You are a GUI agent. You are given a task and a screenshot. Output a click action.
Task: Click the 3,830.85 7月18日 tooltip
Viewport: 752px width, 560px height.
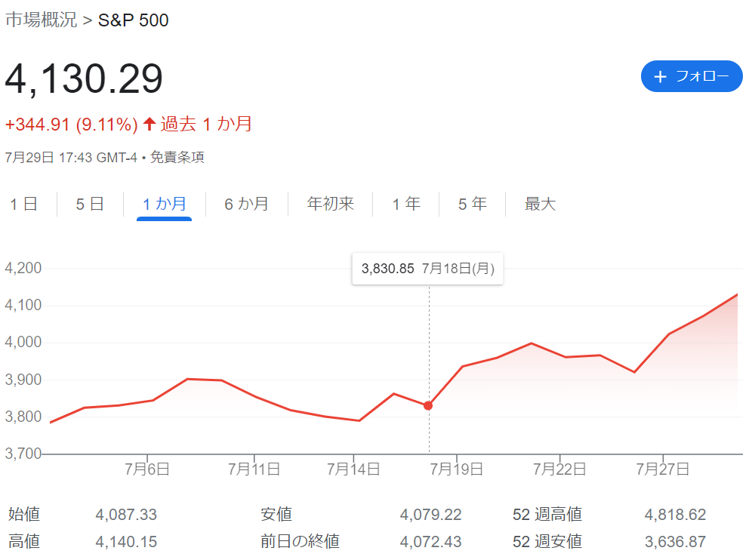pyautogui.click(x=428, y=269)
